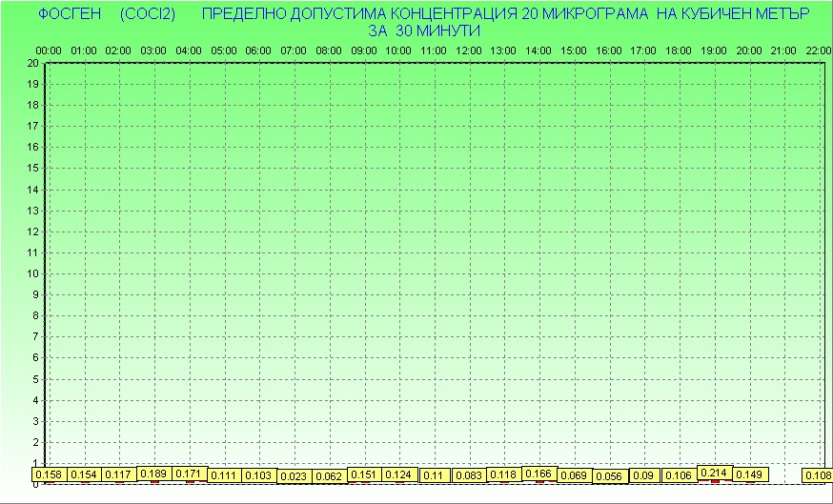Click the 20 mark on vertical axis
Image resolution: width=833 pixels, height=504 pixels.
[33, 63]
